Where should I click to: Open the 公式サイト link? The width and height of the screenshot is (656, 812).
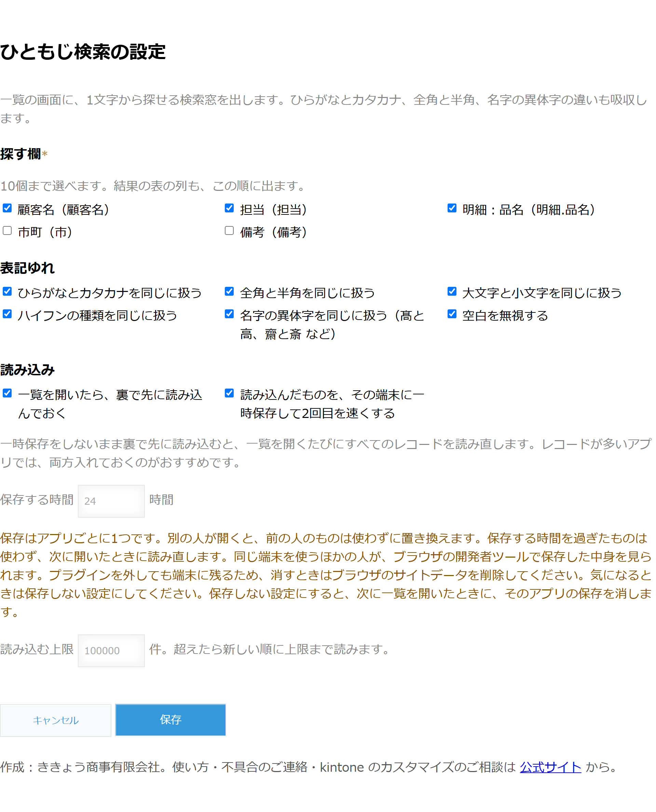(x=550, y=767)
